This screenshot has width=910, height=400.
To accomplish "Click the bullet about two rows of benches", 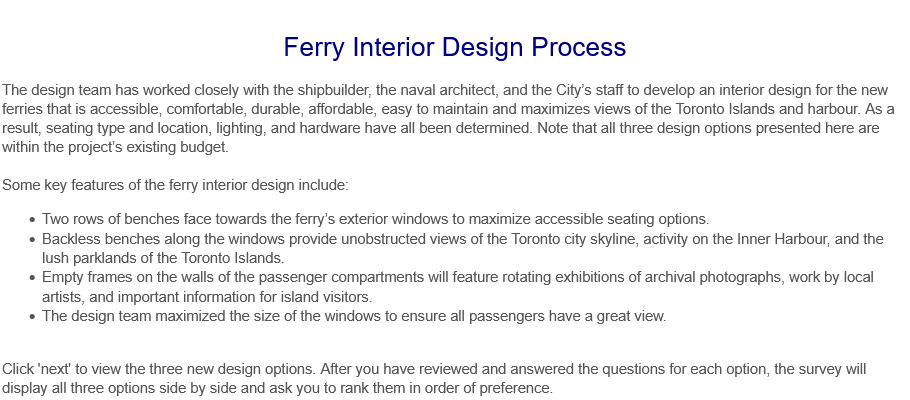I will click(x=375, y=219).
